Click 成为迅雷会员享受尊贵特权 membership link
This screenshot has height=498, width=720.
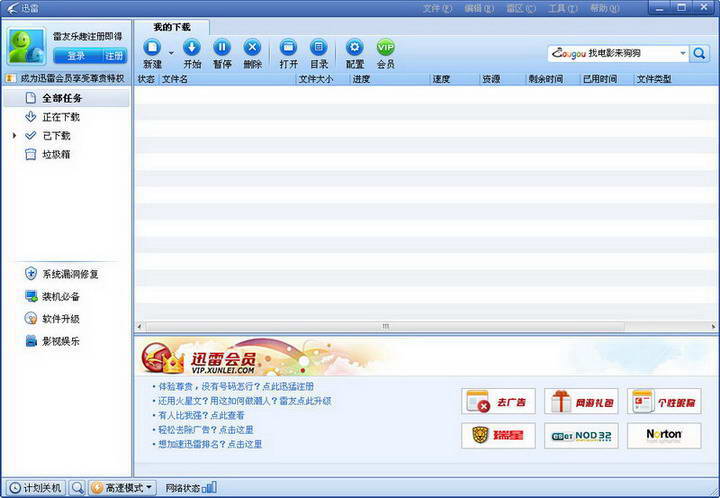pyautogui.click(x=72, y=78)
